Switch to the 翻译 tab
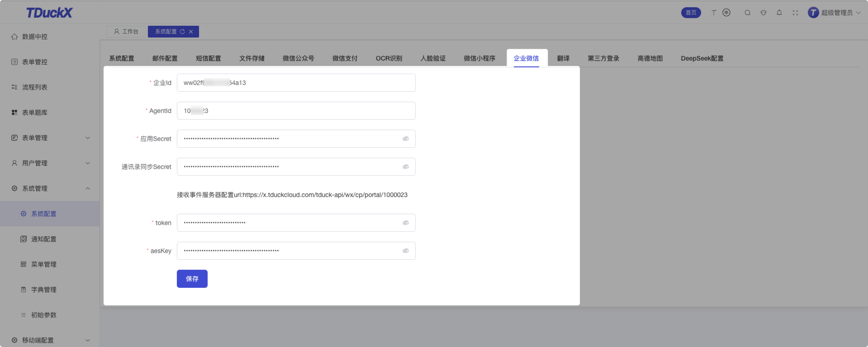This screenshot has width=868, height=347. [564, 58]
